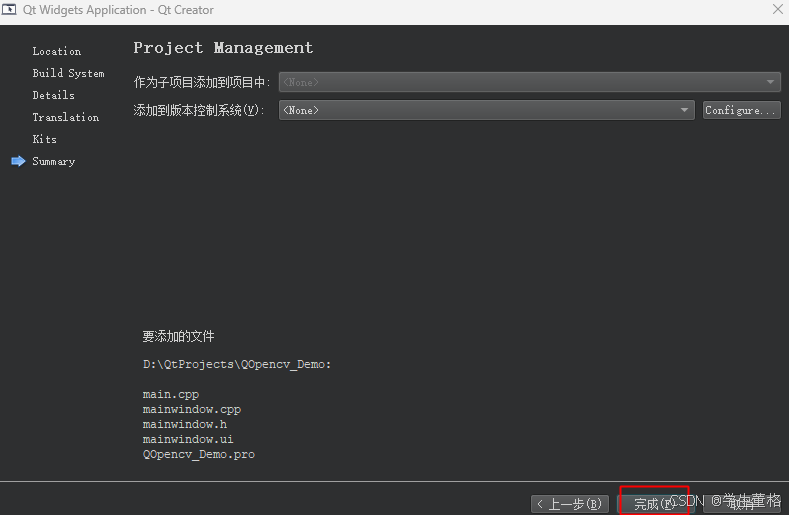Click the 作为子项目添加到项目中 label
The image size is (789, 515).
[x=202, y=82]
